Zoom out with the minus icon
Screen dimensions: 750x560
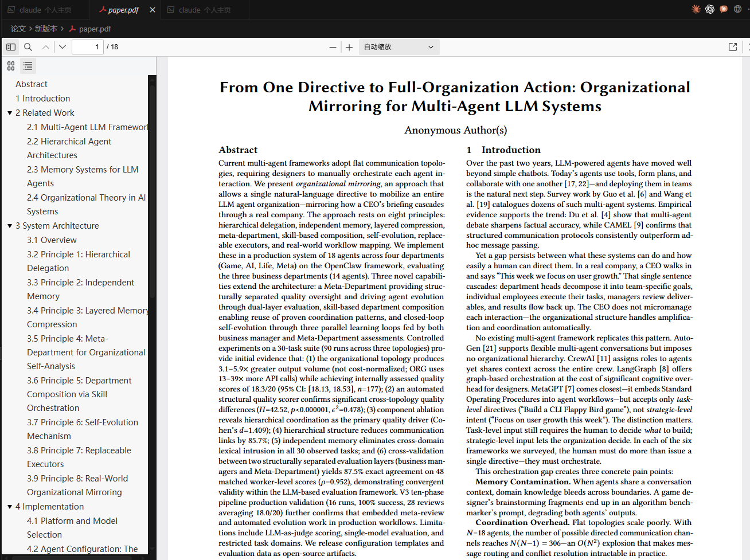tap(333, 47)
